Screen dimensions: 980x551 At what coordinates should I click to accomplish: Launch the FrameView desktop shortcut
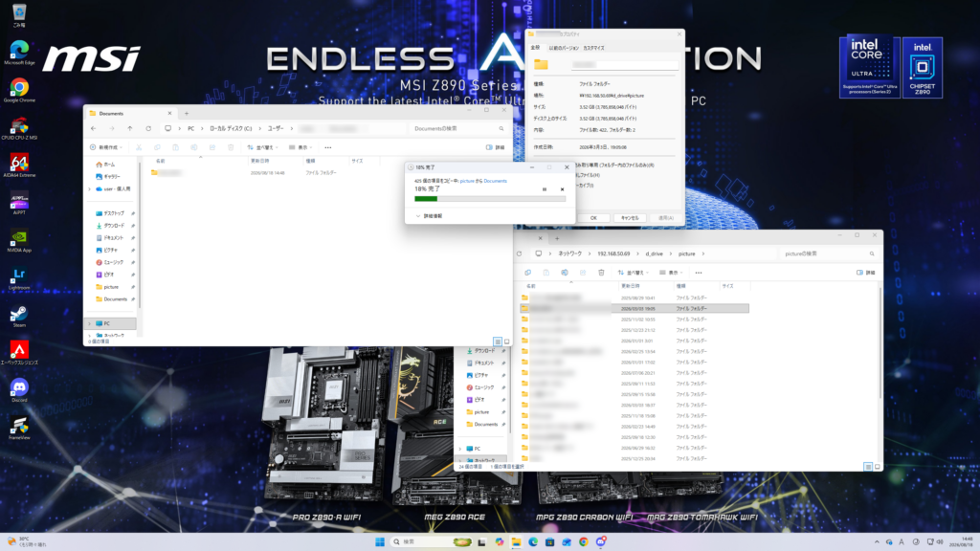[19, 428]
